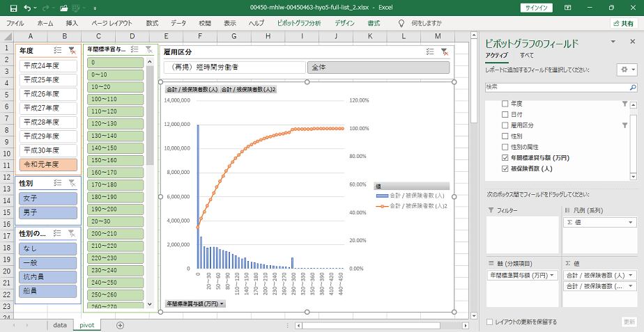Toggle multi-select on 年間標準賞与額 slicer

tap(134, 50)
